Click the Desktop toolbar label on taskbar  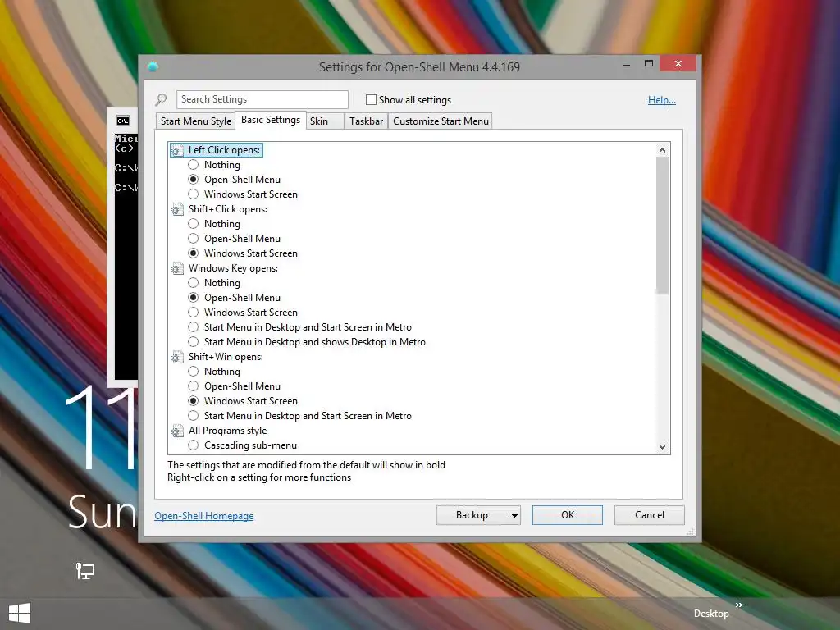point(711,614)
